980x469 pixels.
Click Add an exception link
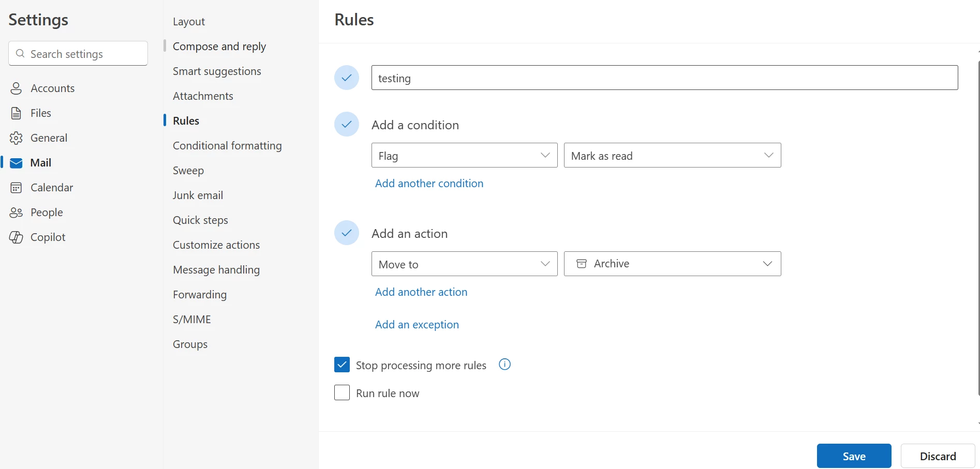[x=417, y=325]
